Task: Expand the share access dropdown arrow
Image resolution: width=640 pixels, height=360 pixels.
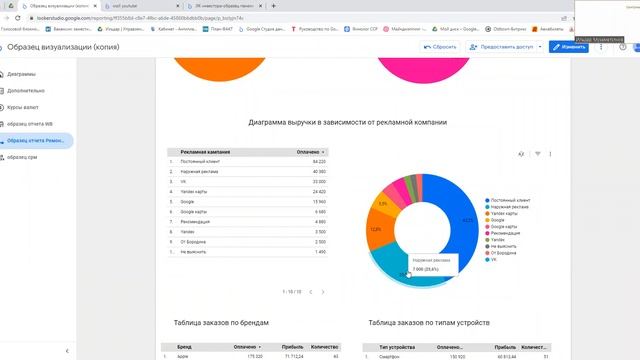Action: (x=540, y=47)
